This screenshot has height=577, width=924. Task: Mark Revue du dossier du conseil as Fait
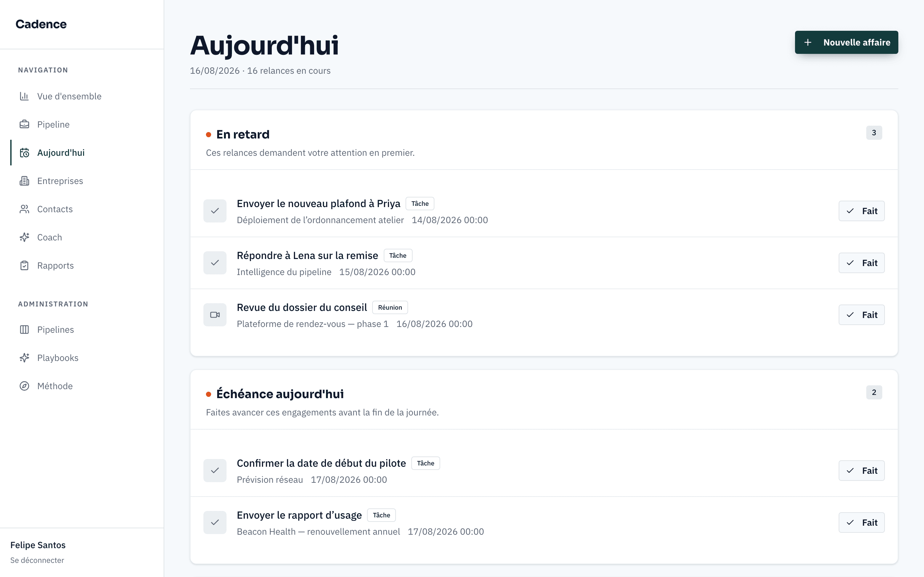point(861,315)
